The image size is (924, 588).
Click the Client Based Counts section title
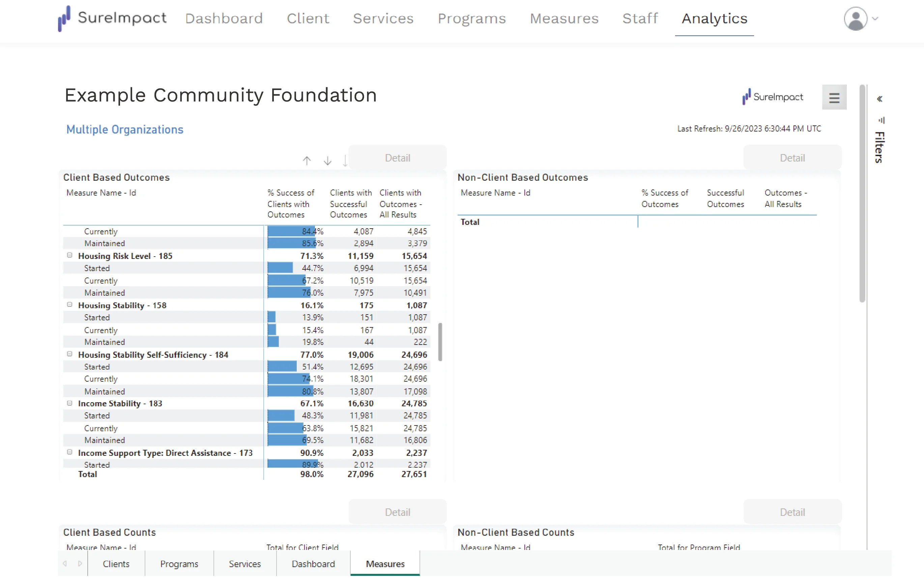pyautogui.click(x=109, y=532)
